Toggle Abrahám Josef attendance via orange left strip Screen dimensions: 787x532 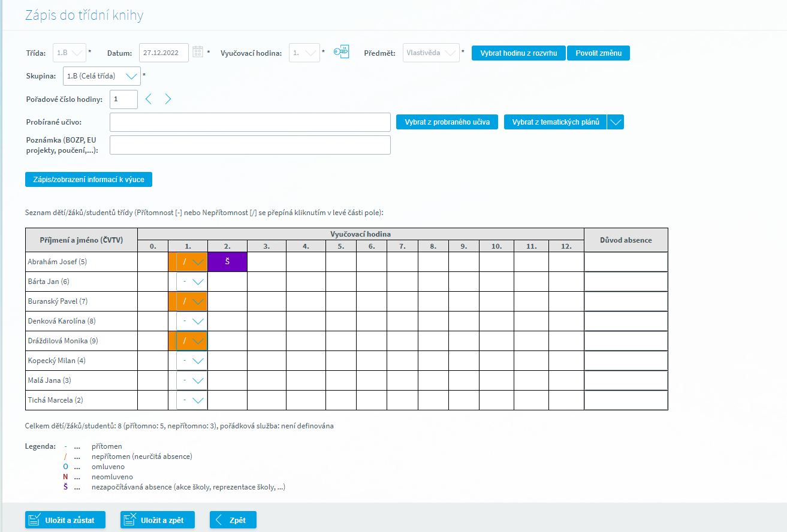173,262
